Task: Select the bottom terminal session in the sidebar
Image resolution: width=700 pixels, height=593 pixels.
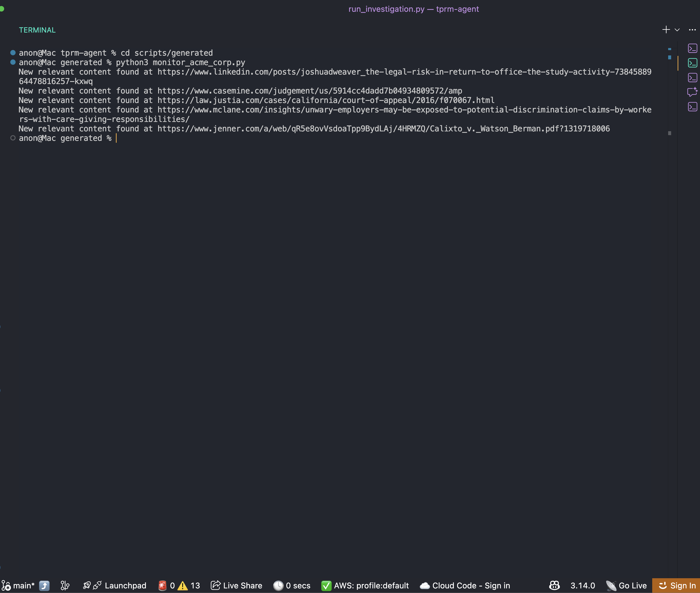Action: point(693,106)
